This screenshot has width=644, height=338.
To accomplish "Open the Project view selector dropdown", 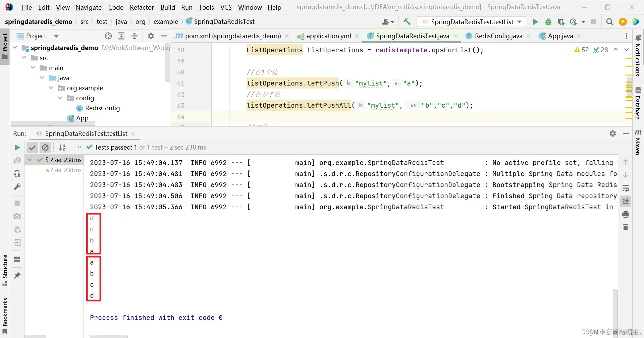I will (56, 36).
